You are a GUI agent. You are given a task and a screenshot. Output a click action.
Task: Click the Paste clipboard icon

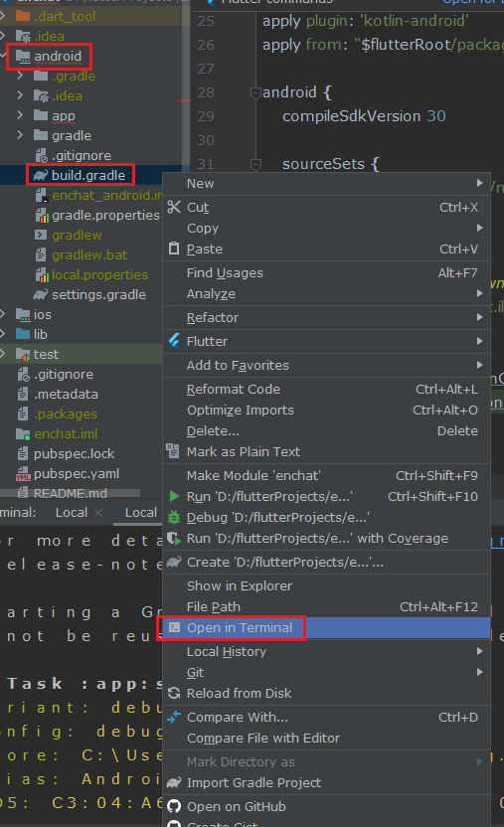point(174,248)
